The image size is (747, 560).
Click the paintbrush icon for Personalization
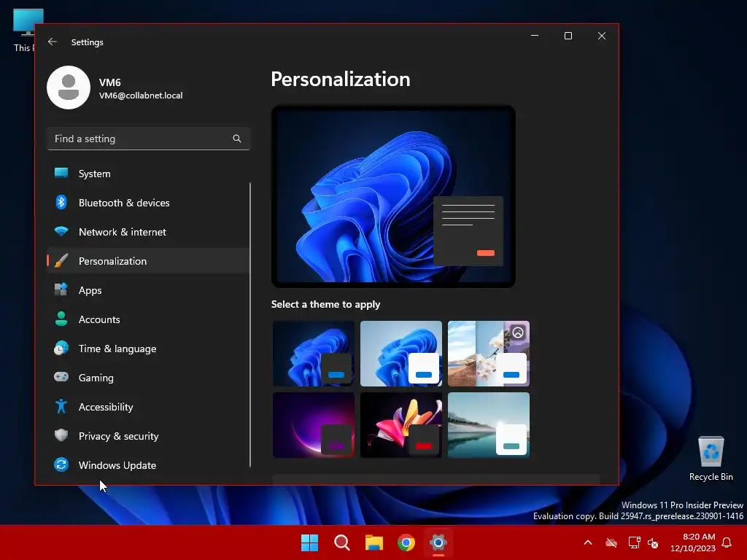pos(61,261)
